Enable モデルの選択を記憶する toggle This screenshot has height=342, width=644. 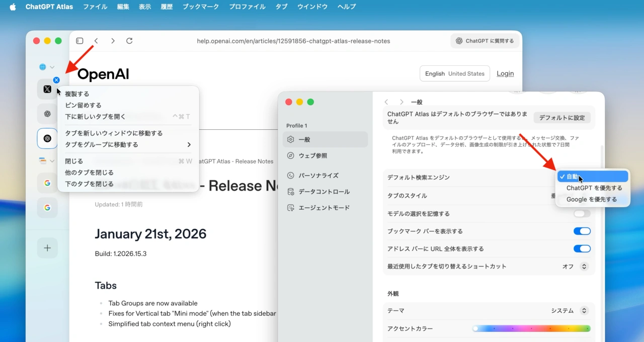click(581, 213)
